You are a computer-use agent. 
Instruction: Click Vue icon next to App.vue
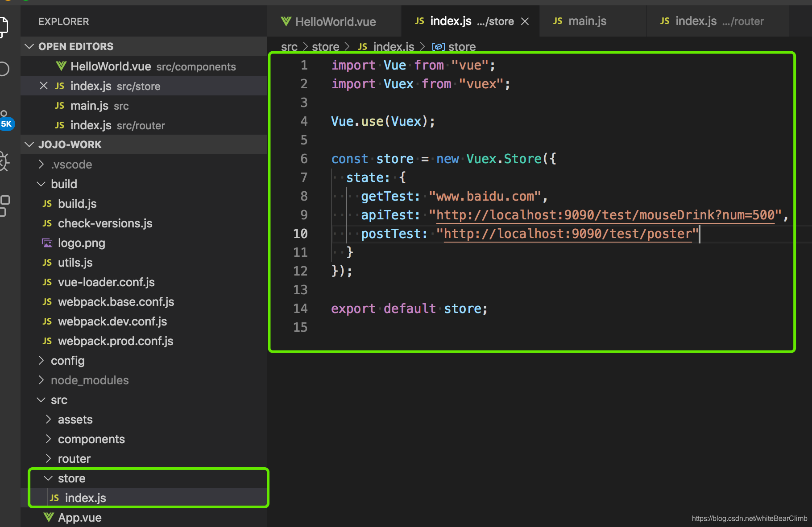click(49, 517)
